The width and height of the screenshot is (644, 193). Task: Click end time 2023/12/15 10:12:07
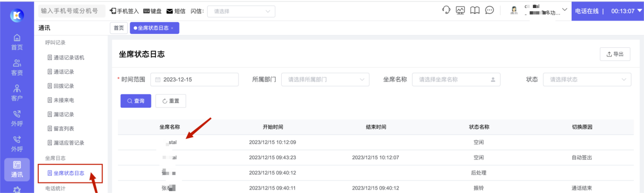(376, 157)
